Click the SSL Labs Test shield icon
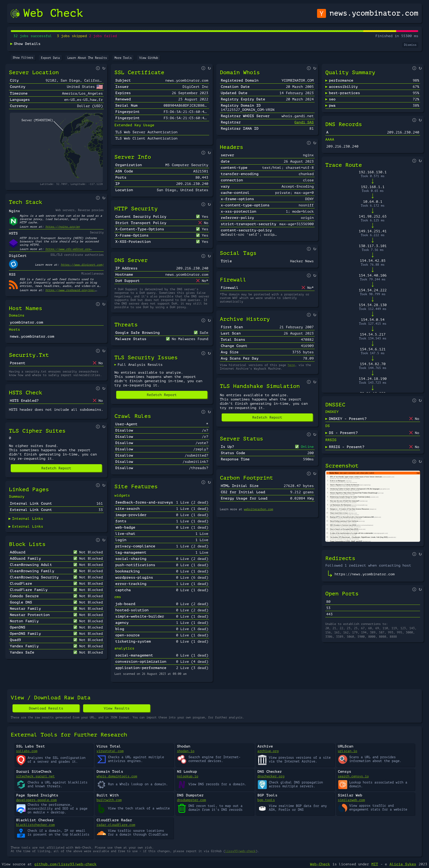429x868 pixels. (x=21, y=760)
